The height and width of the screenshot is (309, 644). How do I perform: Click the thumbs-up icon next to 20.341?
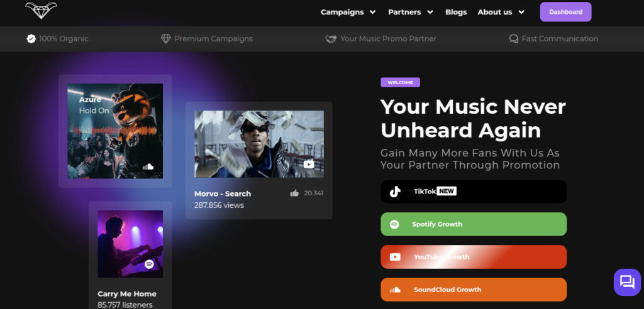pyautogui.click(x=294, y=193)
